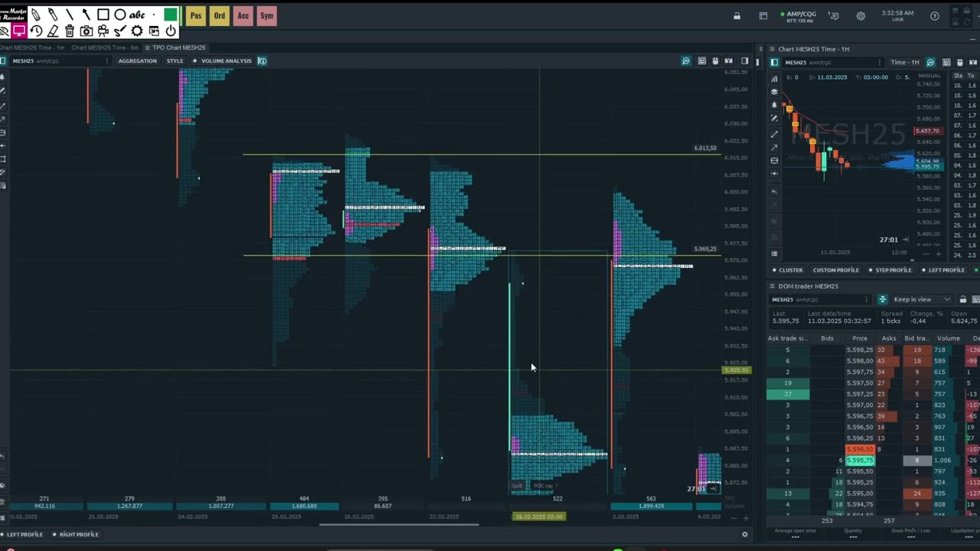Click the Acc pink button
The width and height of the screenshot is (980, 551).
(243, 15)
